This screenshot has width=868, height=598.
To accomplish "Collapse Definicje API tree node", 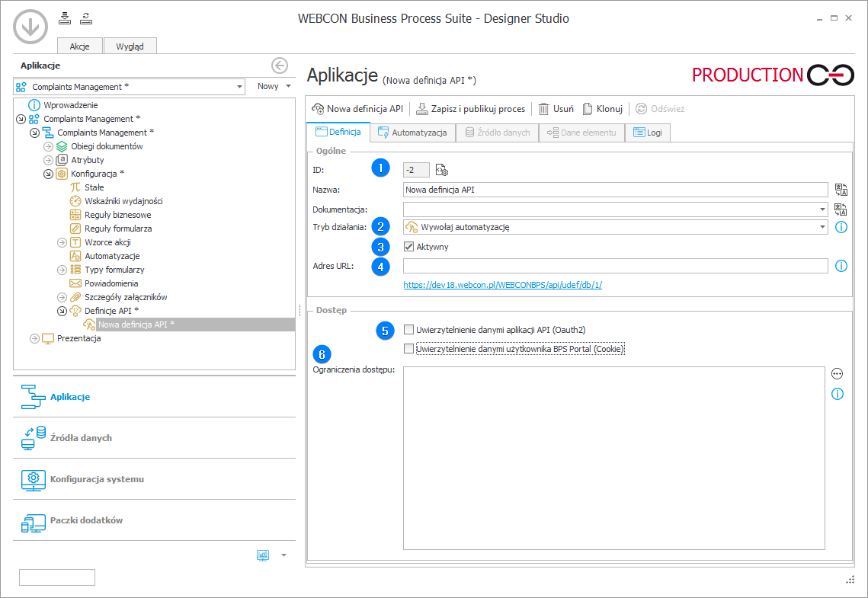I will [62, 311].
